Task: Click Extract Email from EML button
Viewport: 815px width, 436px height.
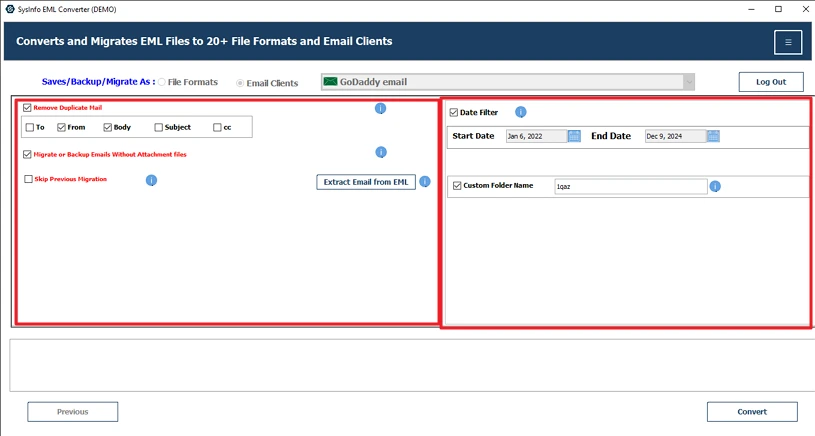Action: pos(366,182)
